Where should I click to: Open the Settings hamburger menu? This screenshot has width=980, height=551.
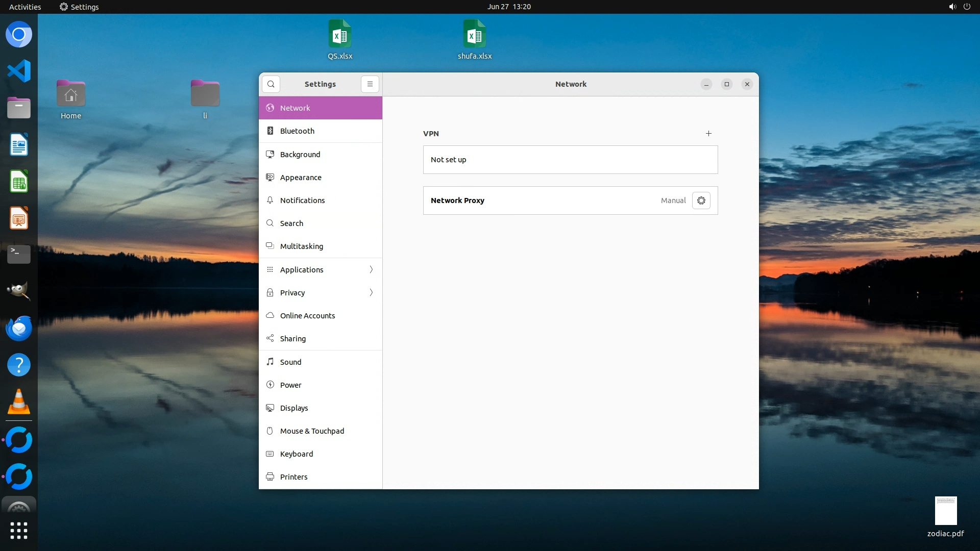(370, 84)
